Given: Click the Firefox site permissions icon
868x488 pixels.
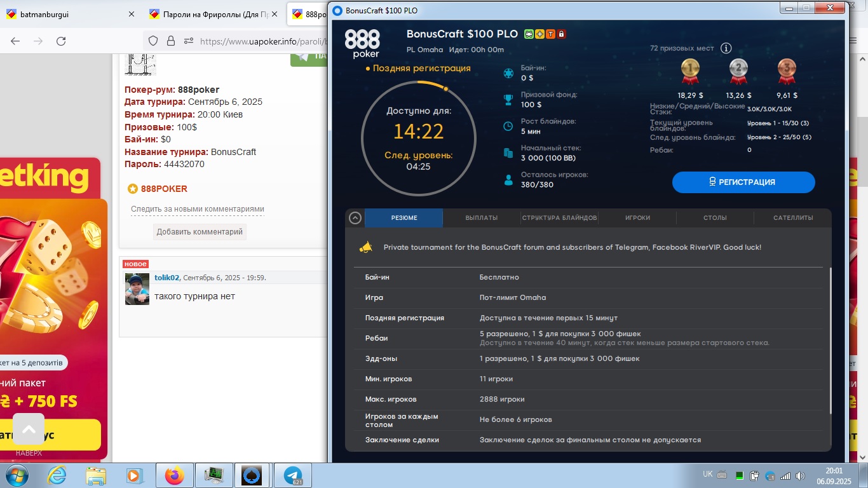Looking at the screenshot, I should (x=188, y=41).
